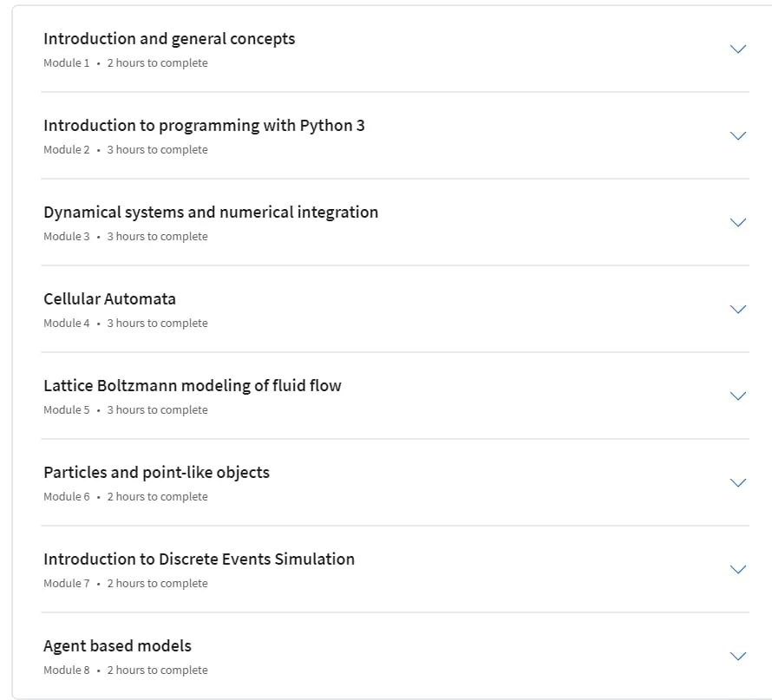Image resolution: width=772 pixels, height=700 pixels.
Task: Expand the Cellular Automata chevron arrow
Action: [x=737, y=309]
